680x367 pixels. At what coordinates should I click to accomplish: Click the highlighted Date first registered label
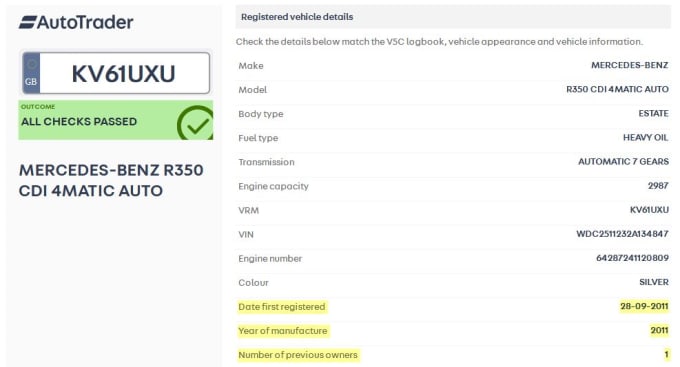pos(282,307)
